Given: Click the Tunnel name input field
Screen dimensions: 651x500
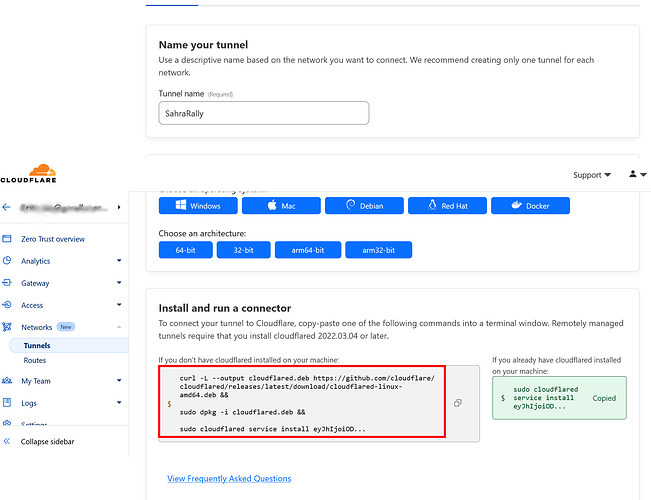Looking at the screenshot, I should (264, 114).
